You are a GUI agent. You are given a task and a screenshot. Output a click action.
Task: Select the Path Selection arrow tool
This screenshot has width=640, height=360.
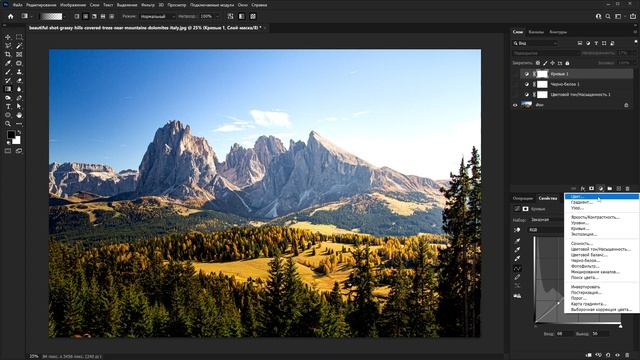click(x=19, y=107)
